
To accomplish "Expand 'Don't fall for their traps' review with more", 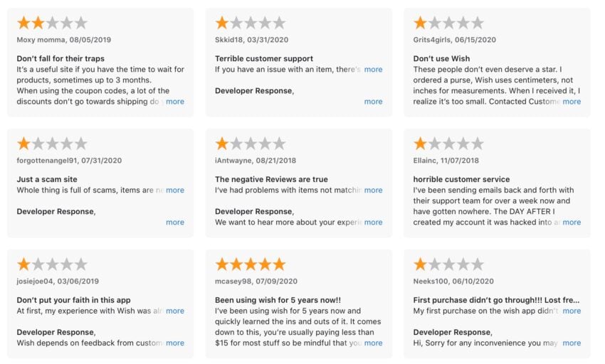I will tap(175, 102).
